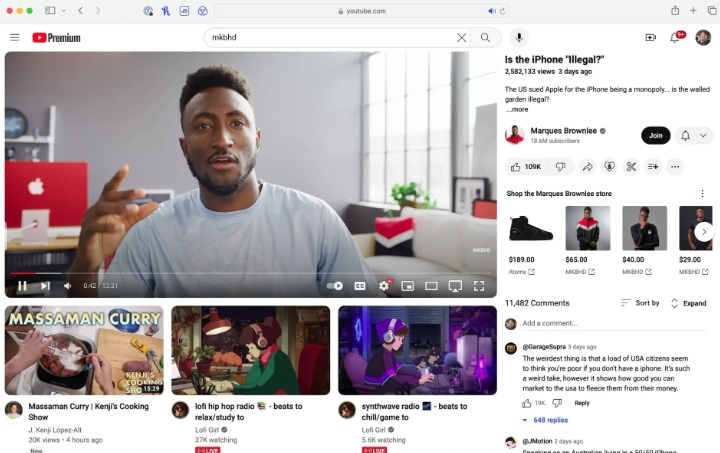Open the Clip scissors tool

[x=631, y=166]
